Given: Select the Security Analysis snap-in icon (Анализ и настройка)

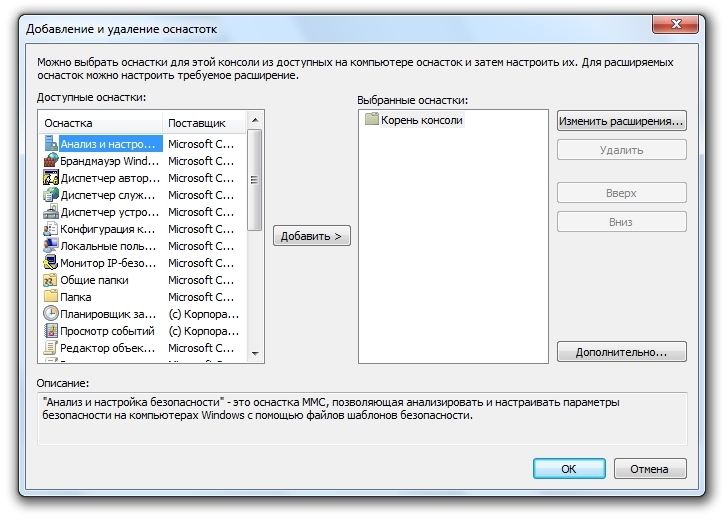Looking at the screenshot, I should coord(51,144).
